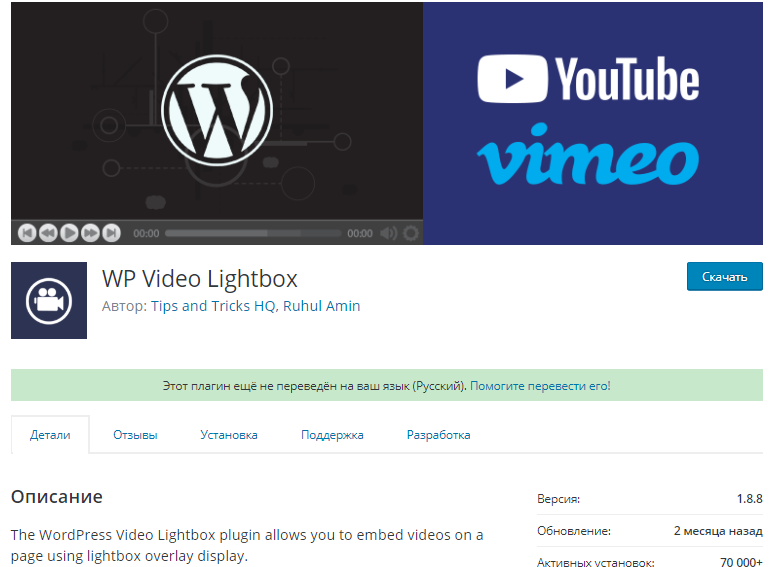Click the translation notice text
Screen dimensions: 772x567
315,386
